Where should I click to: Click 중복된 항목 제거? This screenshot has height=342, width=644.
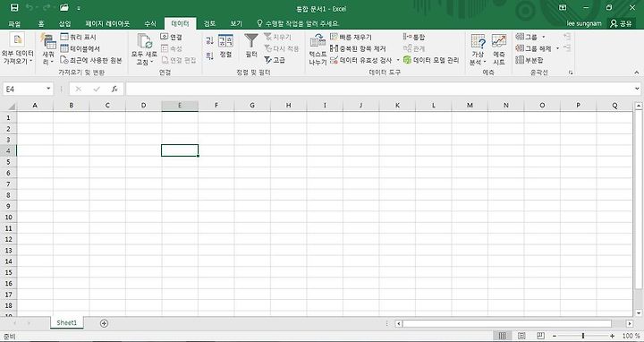pos(358,48)
